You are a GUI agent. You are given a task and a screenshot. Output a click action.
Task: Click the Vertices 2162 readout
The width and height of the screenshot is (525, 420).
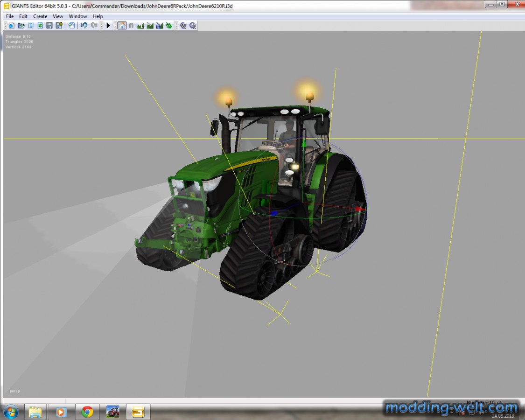tap(18, 47)
